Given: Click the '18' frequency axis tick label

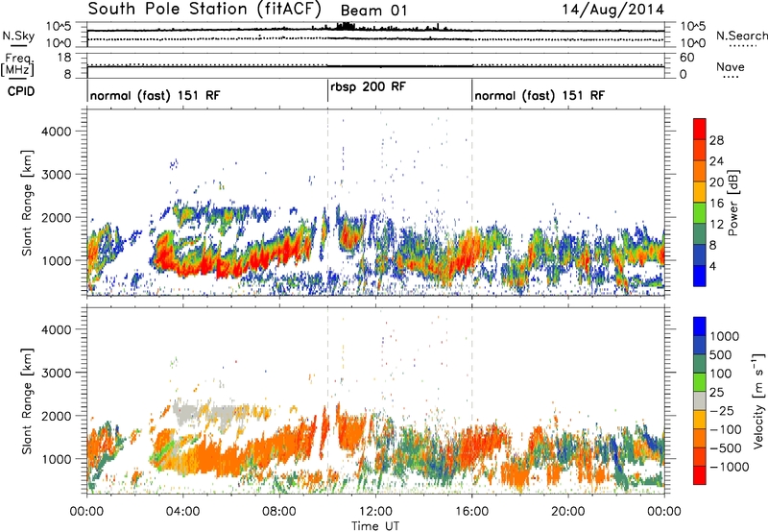Looking at the screenshot, I should coord(64,58).
